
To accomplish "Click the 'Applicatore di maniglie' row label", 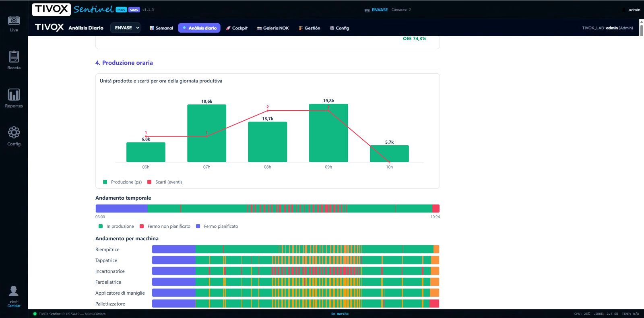I will [120, 293].
